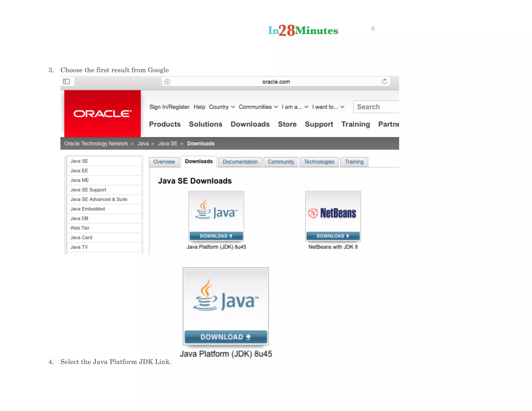Image resolution: width=532 pixels, height=411 pixels.
Task: Click the Java SE breadcrumb link
Action: point(168,143)
